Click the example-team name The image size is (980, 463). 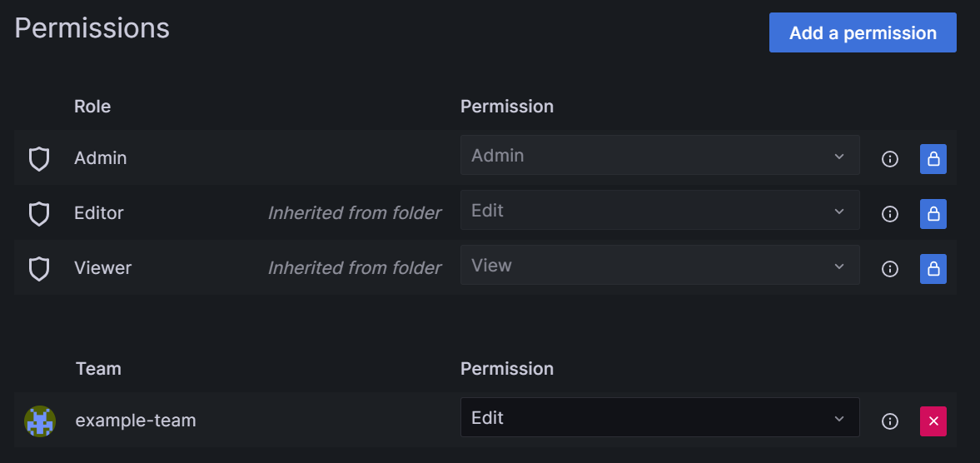click(136, 421)
